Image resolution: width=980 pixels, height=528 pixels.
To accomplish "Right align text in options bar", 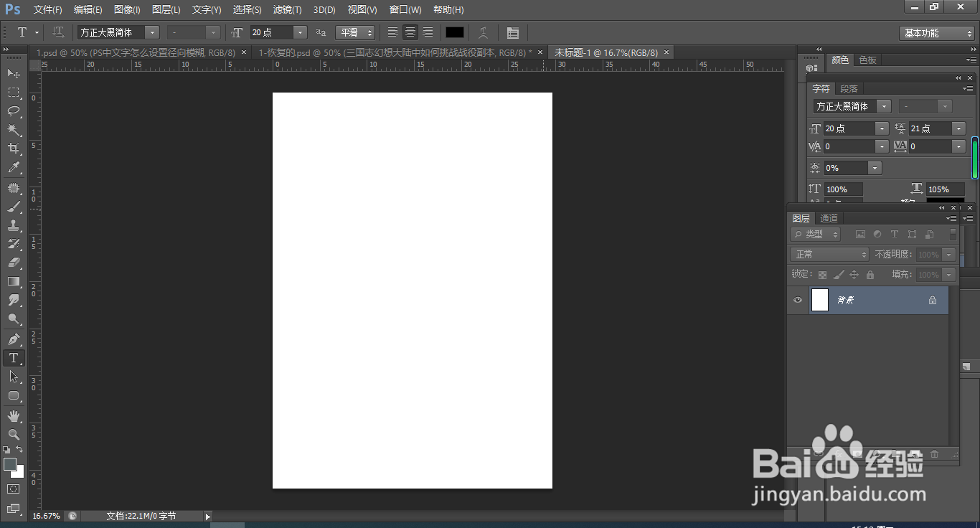I will point(428,32).
